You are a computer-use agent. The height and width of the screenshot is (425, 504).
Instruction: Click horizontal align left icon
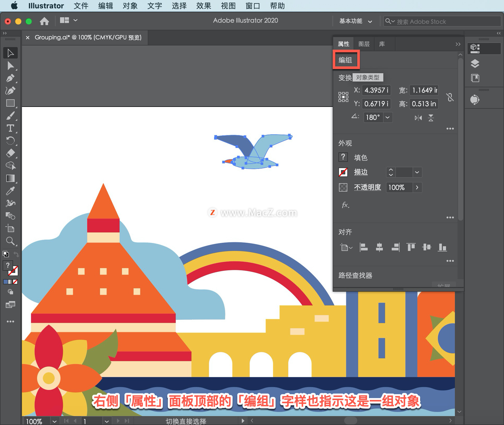tap(364, 247)
